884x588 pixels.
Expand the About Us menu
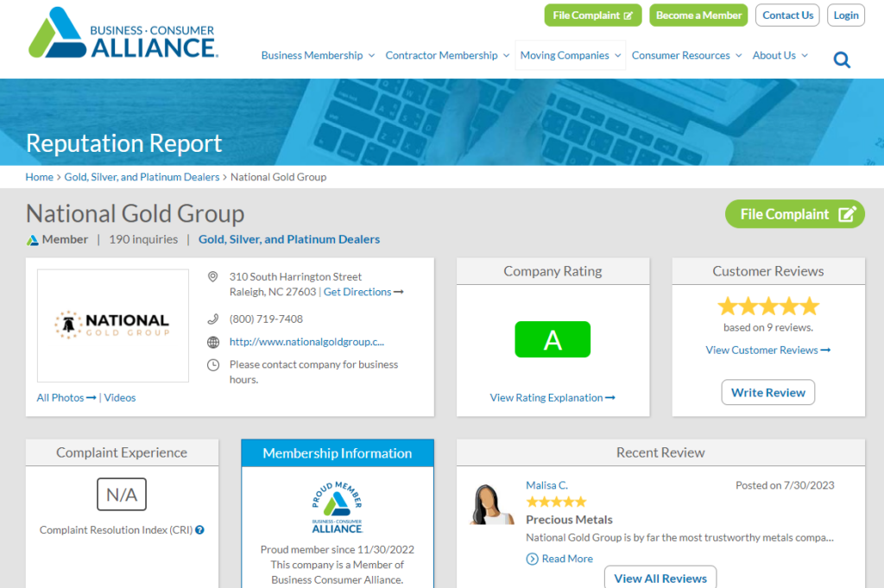[780, 55]
